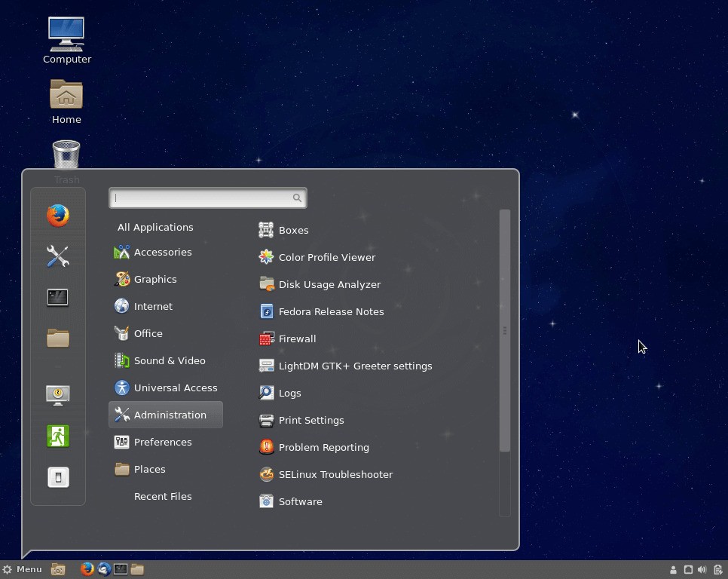Open Fedora Release Notes
Image resolution: width=728 pixels, height=579 pixels.
pyautogui.click(x=321, y=311)
